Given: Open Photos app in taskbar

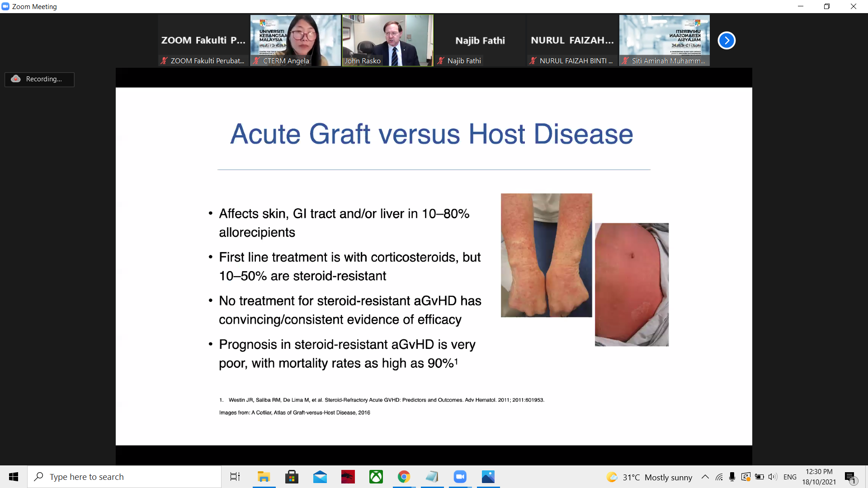Looking at the screenshot, I should point(488,477).
